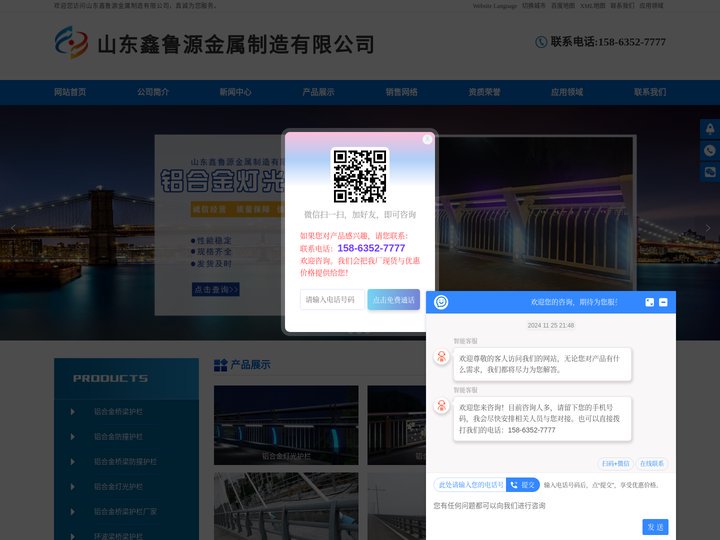Click the 扫码+微信 quick reply chip
Image resolution: width=720 pixels, height=540 pixels.
pos(615,463)
